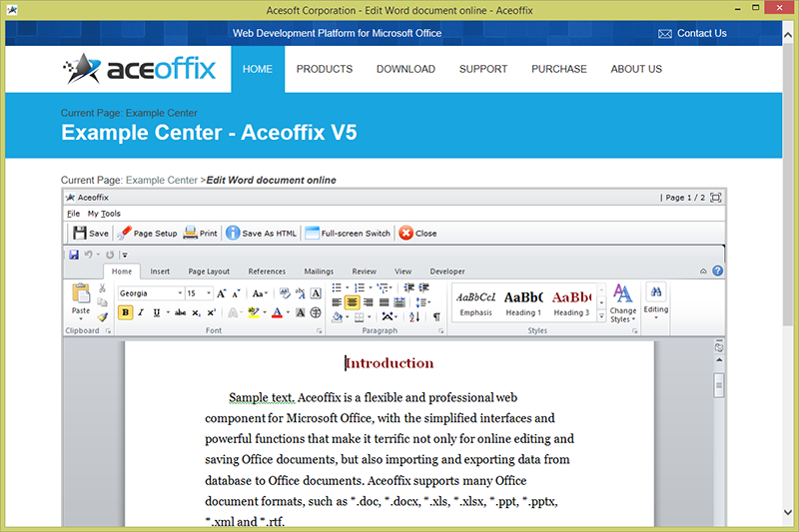Toggle Bold formatting

pos(126,312)
